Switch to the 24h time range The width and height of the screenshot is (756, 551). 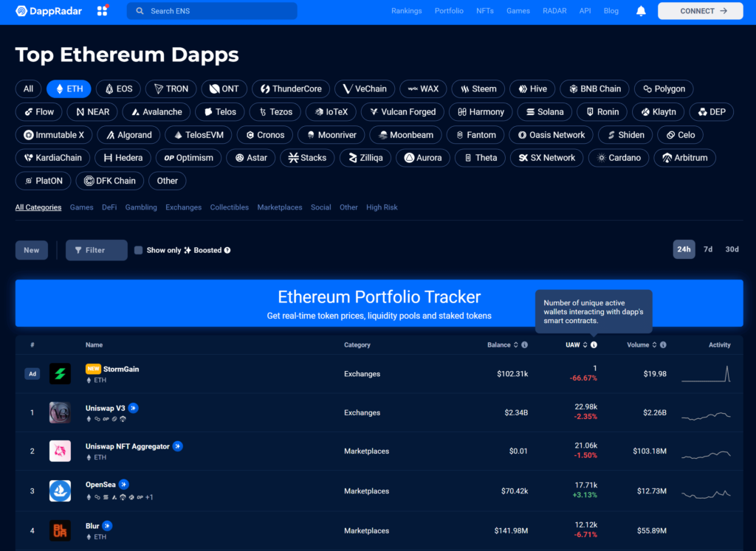[x=684, y=249]
